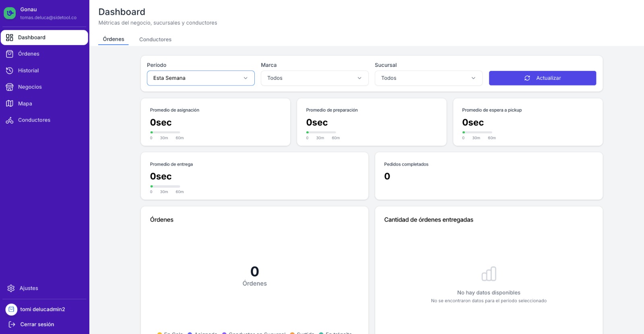Image resolution: width=644 pixels, height=334 pixels.
Task: Expand the Marca dropdown
Action: click(x=315, y=78)
